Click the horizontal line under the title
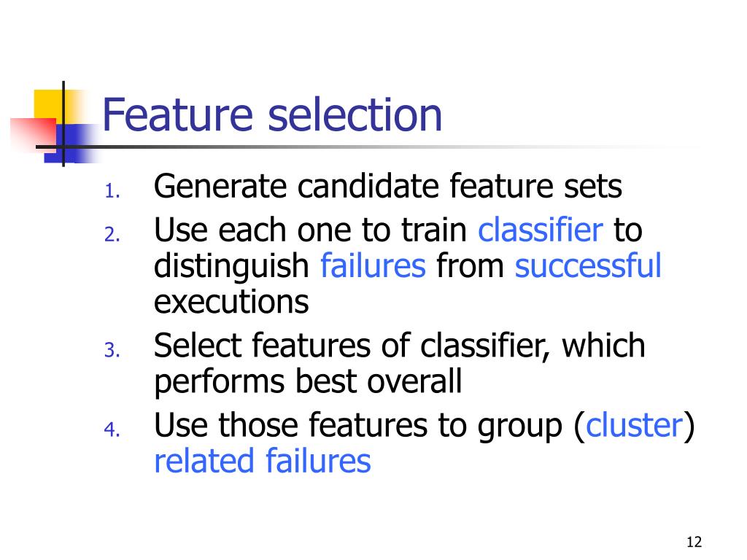 click(369, 147)
